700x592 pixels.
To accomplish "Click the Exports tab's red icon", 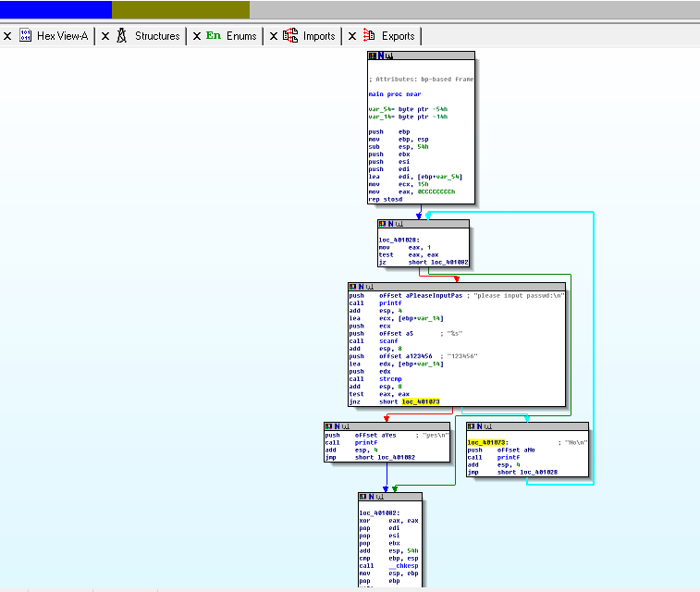I will 370,36.
